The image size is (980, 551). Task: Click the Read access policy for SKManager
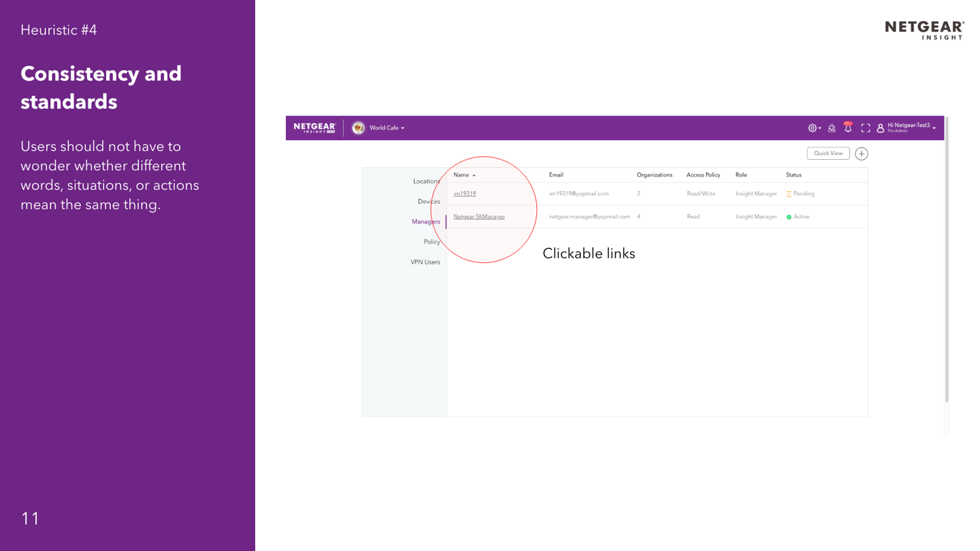click(693, 217)
